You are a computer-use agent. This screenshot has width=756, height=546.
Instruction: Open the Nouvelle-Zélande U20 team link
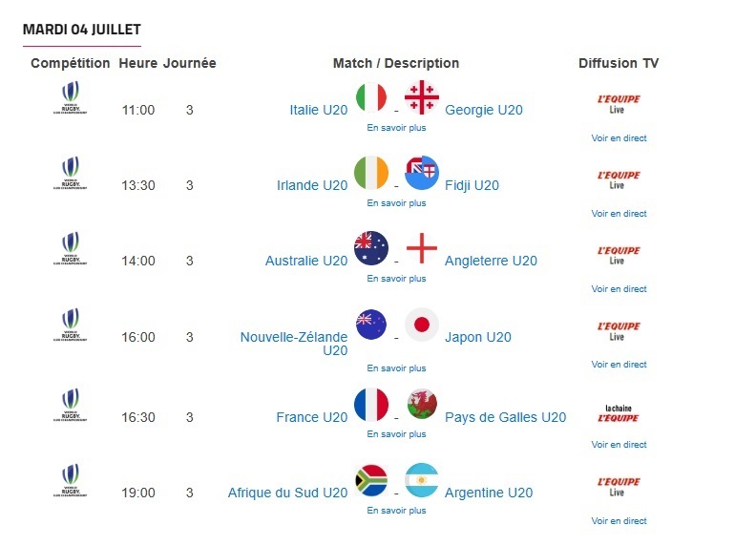294,344
